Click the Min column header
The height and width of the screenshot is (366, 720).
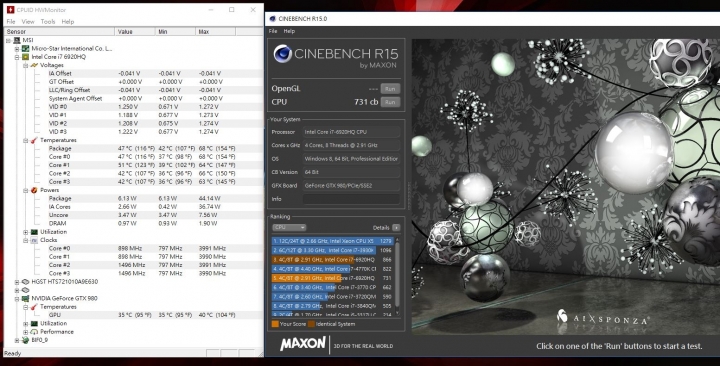(175, 32)
